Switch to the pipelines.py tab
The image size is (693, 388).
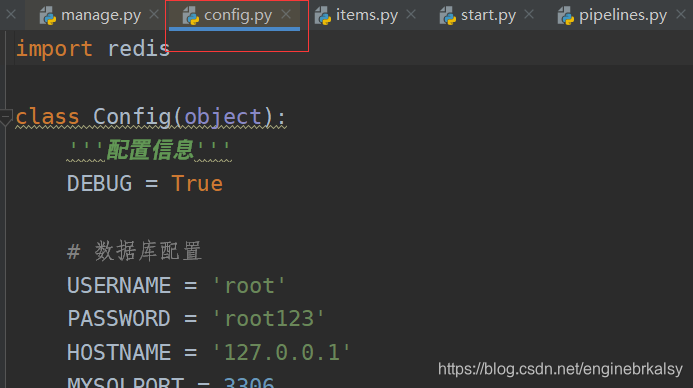point(622,15)
